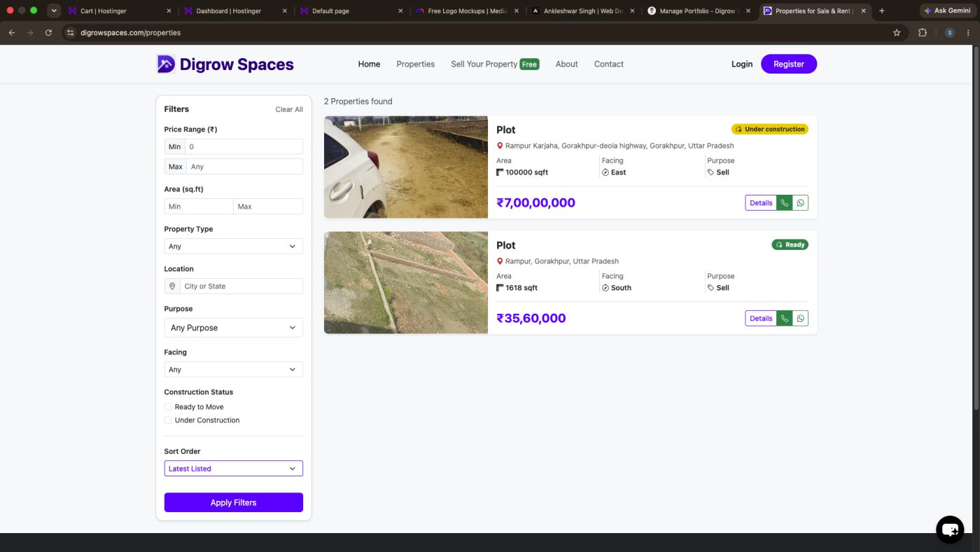Open the tab search dropdown arrow
This screenshot has width=980, height=552.
coord(54,11)
